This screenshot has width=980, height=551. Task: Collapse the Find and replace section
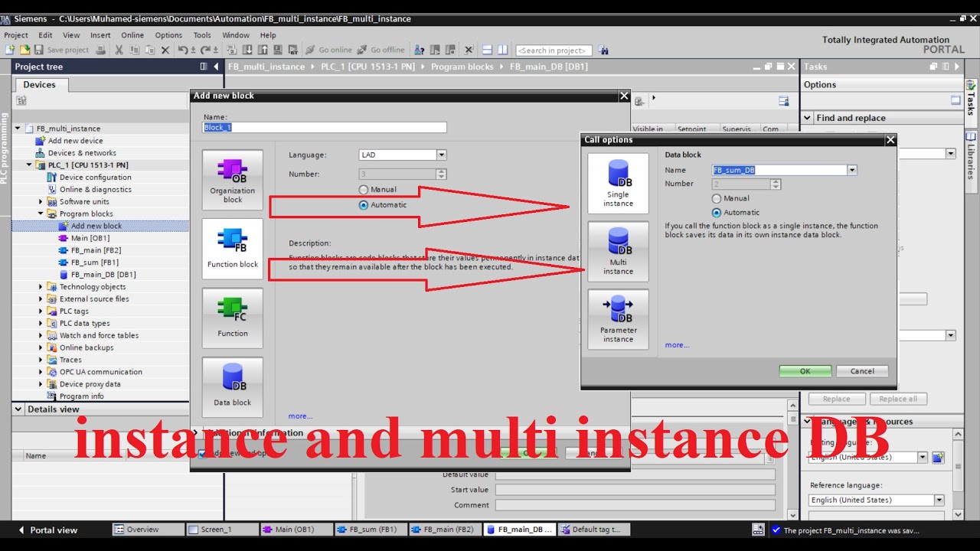[x=807, y=118]
